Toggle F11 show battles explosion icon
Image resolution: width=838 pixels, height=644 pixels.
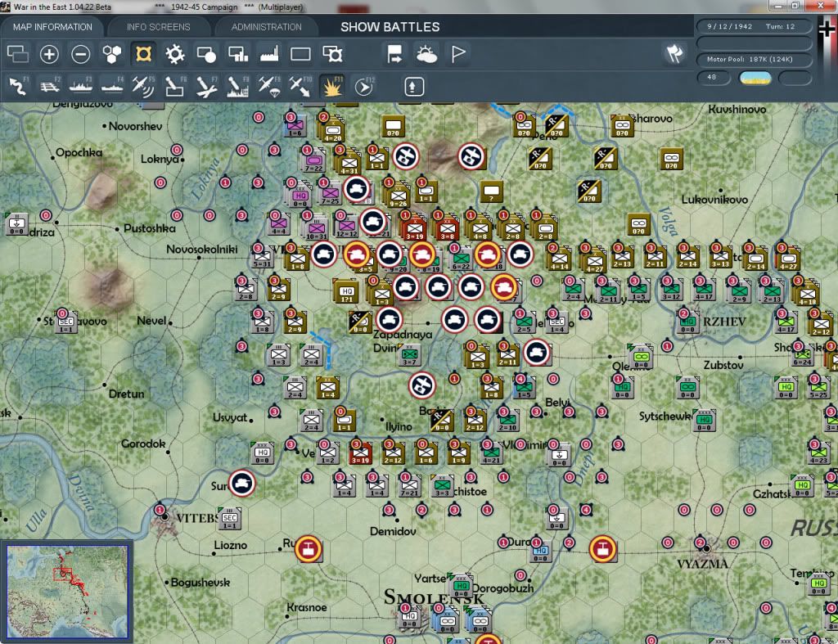[x=332, y=87]
